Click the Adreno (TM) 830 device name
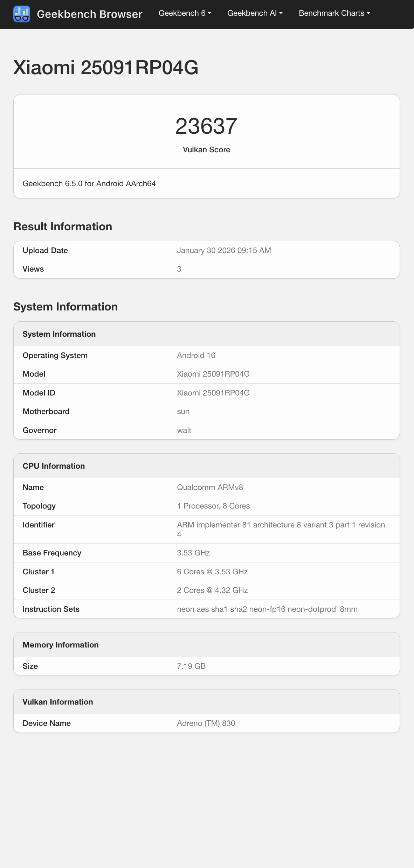Viewport: 414px width, 868px height. click(206, 723)
